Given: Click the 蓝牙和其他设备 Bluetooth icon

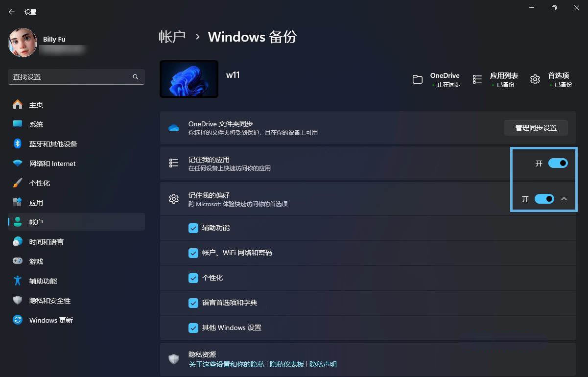Looking at the screenshot, I should (x=18, y=144).
